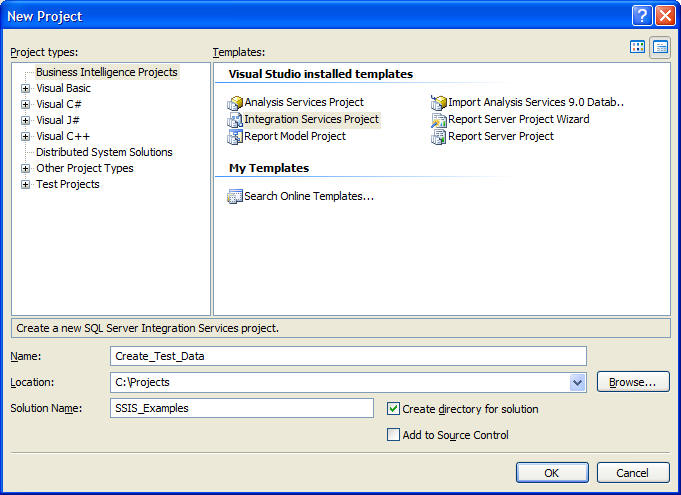
Task: Click the Integration Services Project label
Action: coord(311,119)
